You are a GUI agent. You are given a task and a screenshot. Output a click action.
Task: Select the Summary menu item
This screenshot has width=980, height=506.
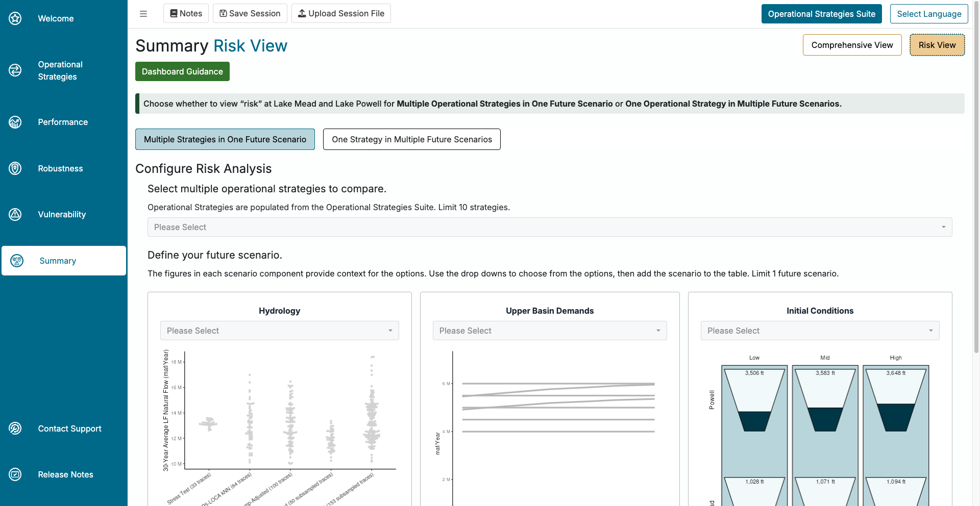click(64, 261)
